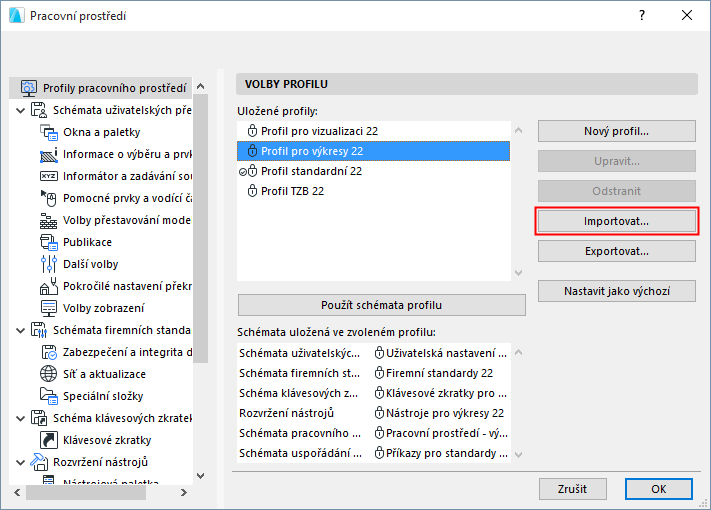The image size is (711, 510).
Task: Click the Okna a palety icon
Action: [49, 132]
